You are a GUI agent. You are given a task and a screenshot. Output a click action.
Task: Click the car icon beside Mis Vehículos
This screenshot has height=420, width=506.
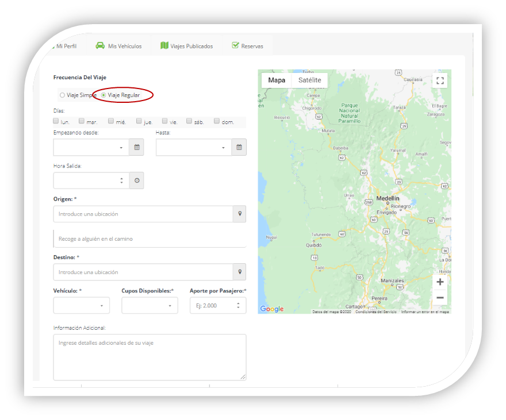100,45
